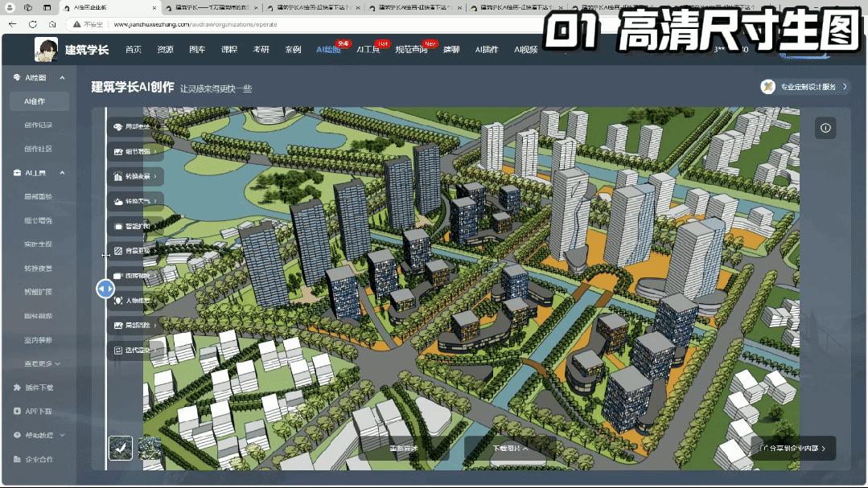Viewport: 868px width, 488px height.
Task: Open AI插件 in the top navigation
Action: click(x=487, y=50)
